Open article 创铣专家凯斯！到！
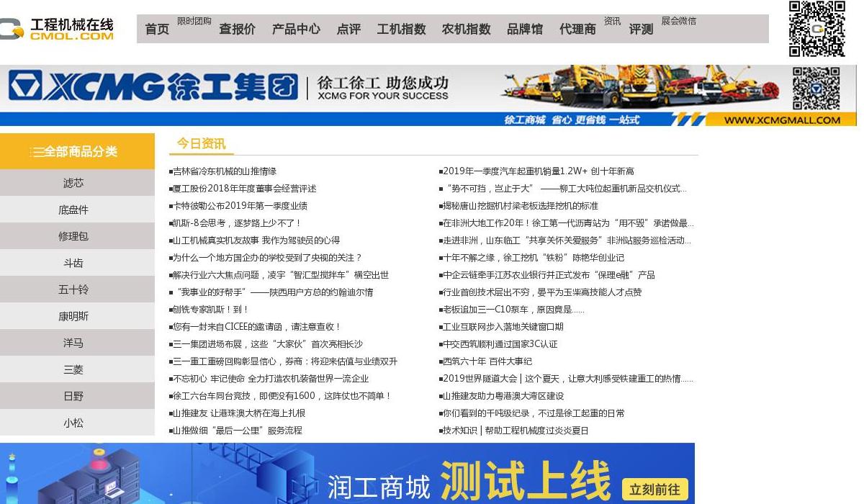The width and height of the screenshot is (864, 504). (209, 310)
